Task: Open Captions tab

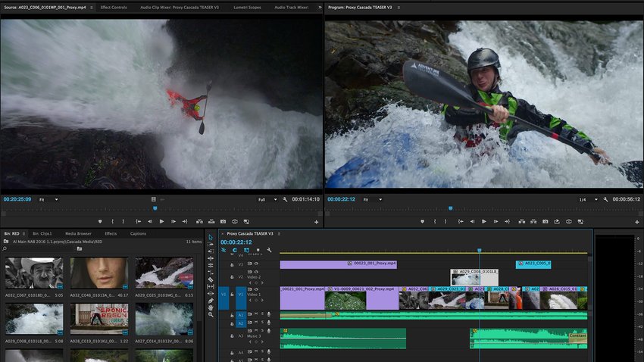Action: [x=138, y=233]
